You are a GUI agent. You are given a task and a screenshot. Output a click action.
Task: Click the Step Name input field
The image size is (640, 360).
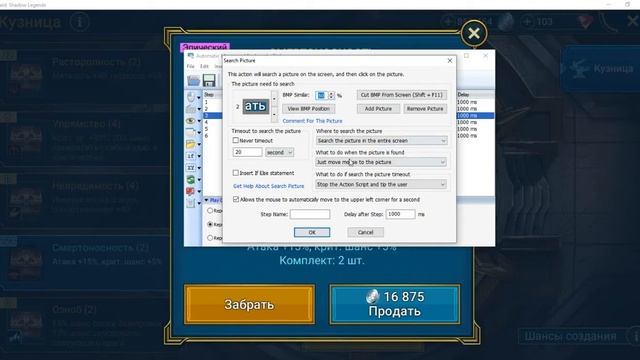310,214
